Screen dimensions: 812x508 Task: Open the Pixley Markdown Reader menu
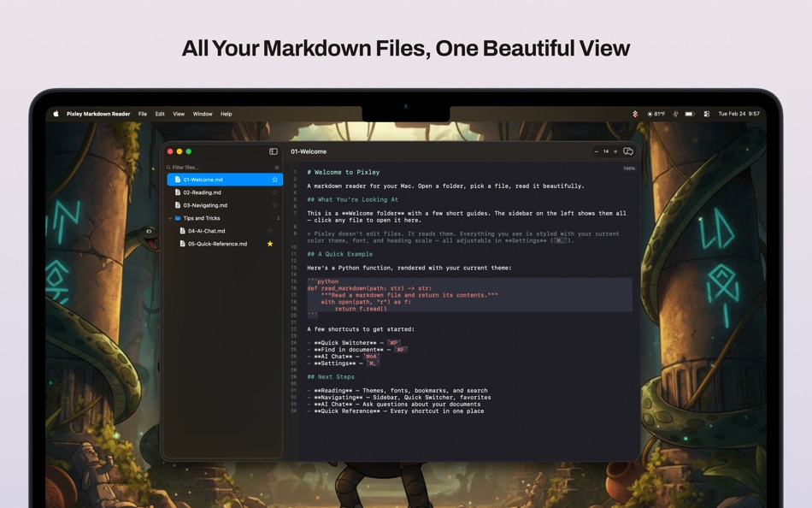(x=97, y=113)
